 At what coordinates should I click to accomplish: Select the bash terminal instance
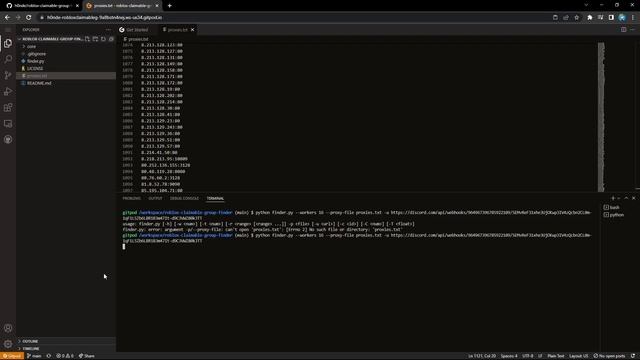tap(613, 207)
